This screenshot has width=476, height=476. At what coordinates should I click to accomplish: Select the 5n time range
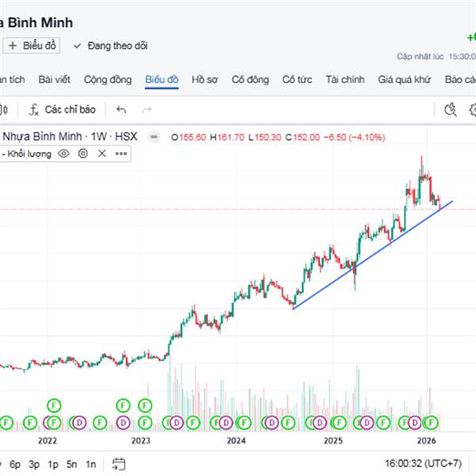[x=71, y=464]
